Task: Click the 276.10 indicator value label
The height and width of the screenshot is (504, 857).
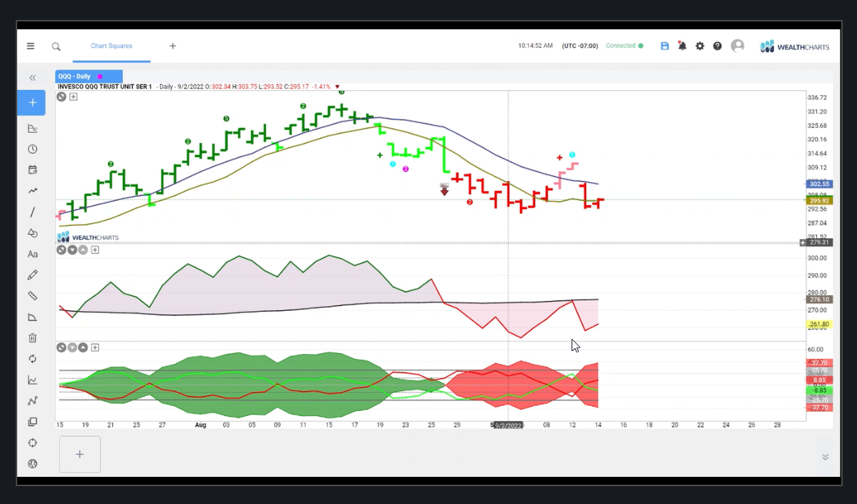Action: (x=819, y=300)
